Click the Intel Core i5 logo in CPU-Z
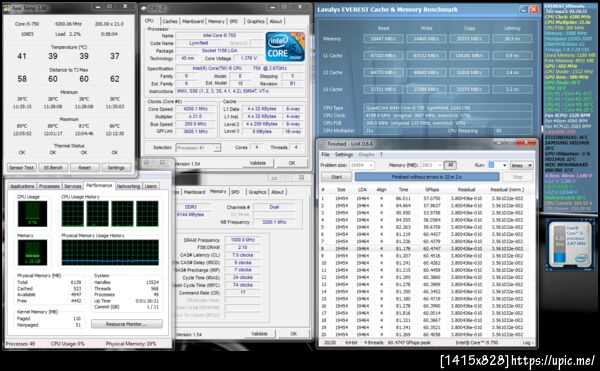The width and height of the screenshot is (600, 371). (285, 47)
